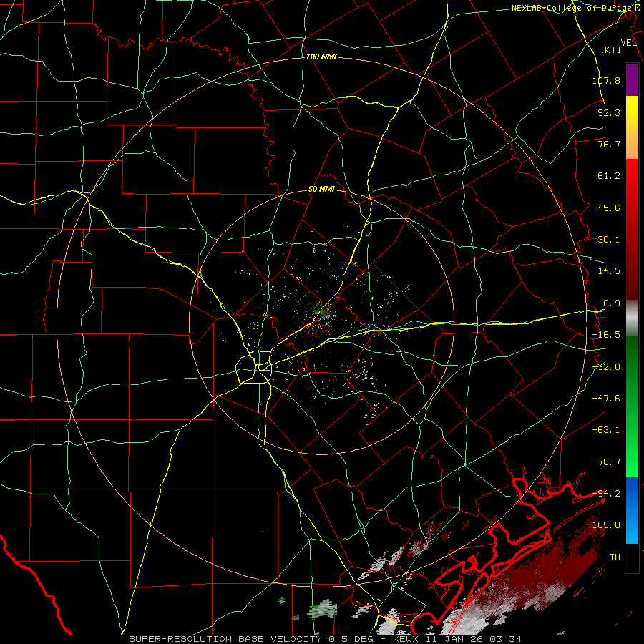Viewport: 644px width, 644px height.
Task: Click the -47.6 legend value
Action: pos(606,399)
